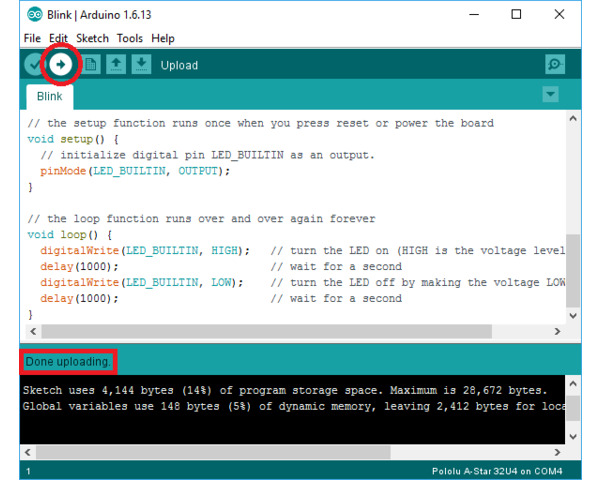Open the tab options dropdown arrow
The image size is (600, 480).
click(551, 94)
